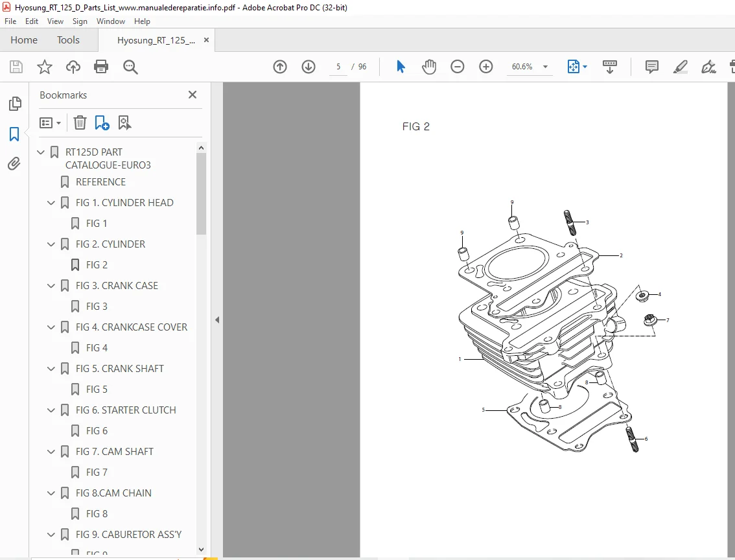This screenshot has height=560, width=735.
Task: Add a comment note
Action: click(x=651, y=67)
